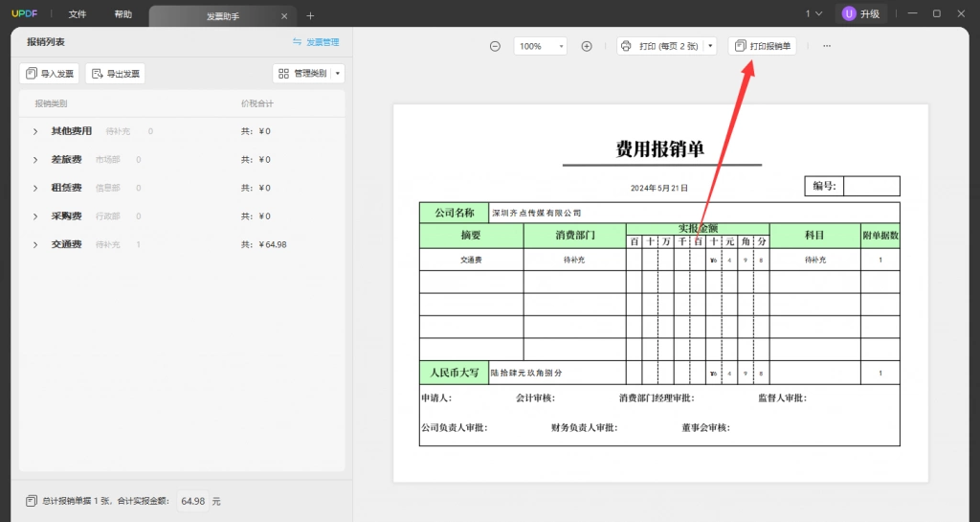Click 财务负责人审批 label
Viewport: 980px width, 522px height.
pyautogui.click(x=584, y=428)
